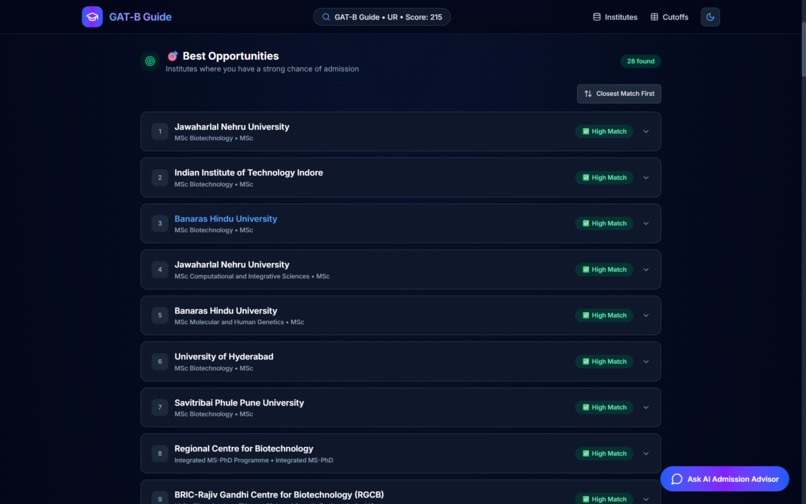
Task: Expand Banaras Hindu University MSc Biotechnology chevron
Action: [646, 223]
